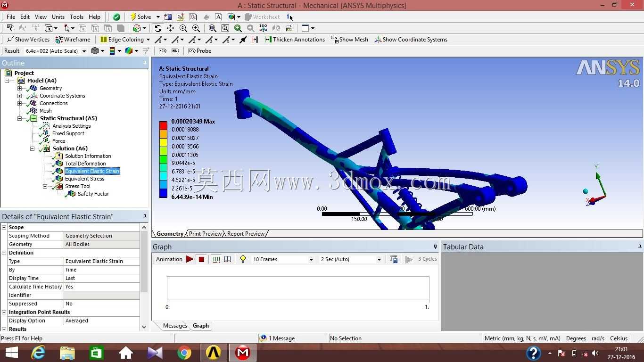Toggle Show Mesh
This screenshot has height=362, width=644.
pyautogui.click(x=349, y=40)
